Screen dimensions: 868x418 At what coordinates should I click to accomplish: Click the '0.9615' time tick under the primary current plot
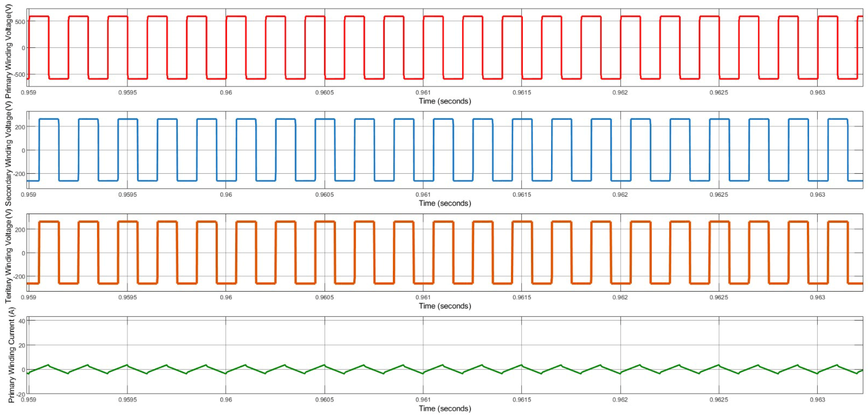522,400
